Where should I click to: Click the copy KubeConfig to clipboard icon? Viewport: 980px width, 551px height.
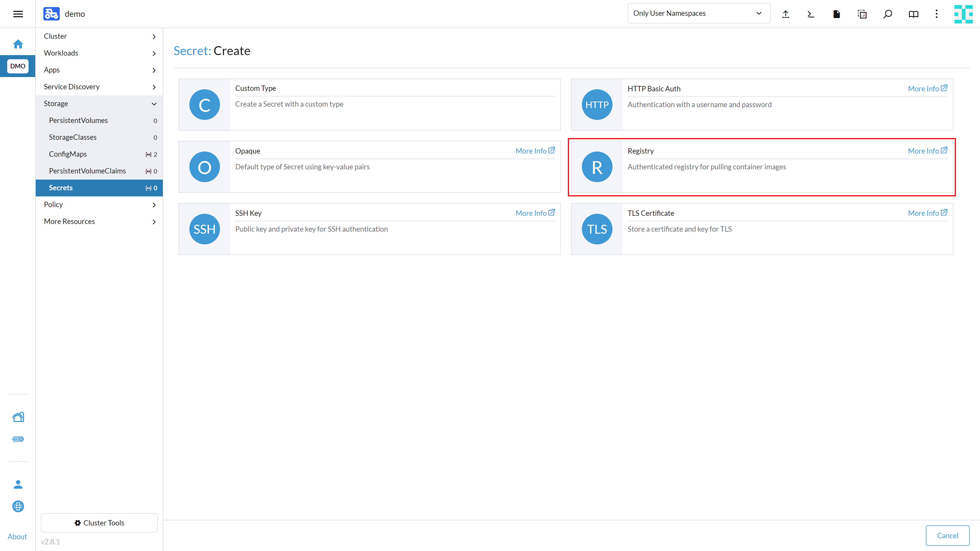coord(862,14)
